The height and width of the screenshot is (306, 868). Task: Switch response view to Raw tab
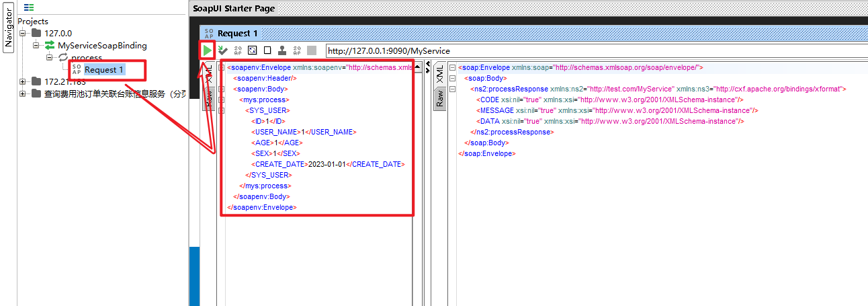click(440, 100)
